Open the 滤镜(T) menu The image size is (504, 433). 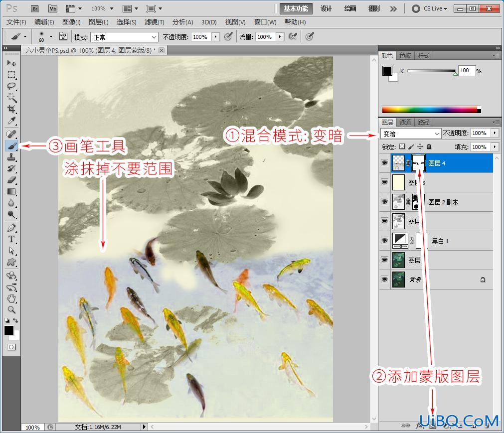(x=154, y=22)
